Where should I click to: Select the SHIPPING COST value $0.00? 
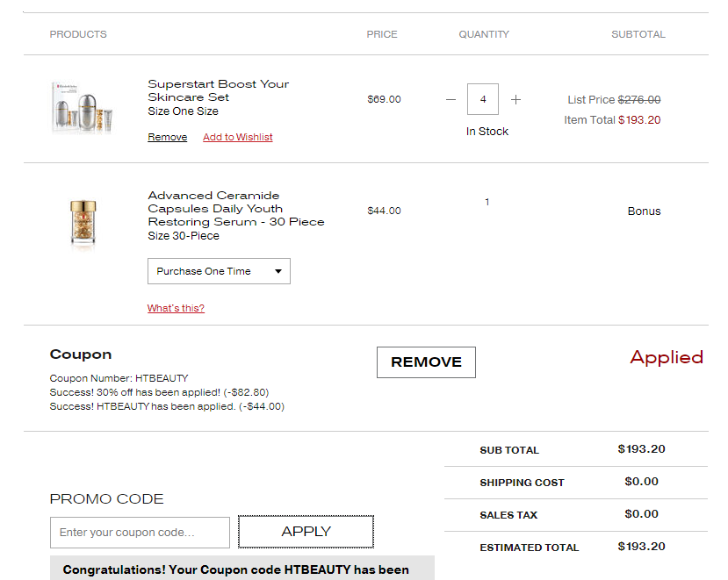641,481
